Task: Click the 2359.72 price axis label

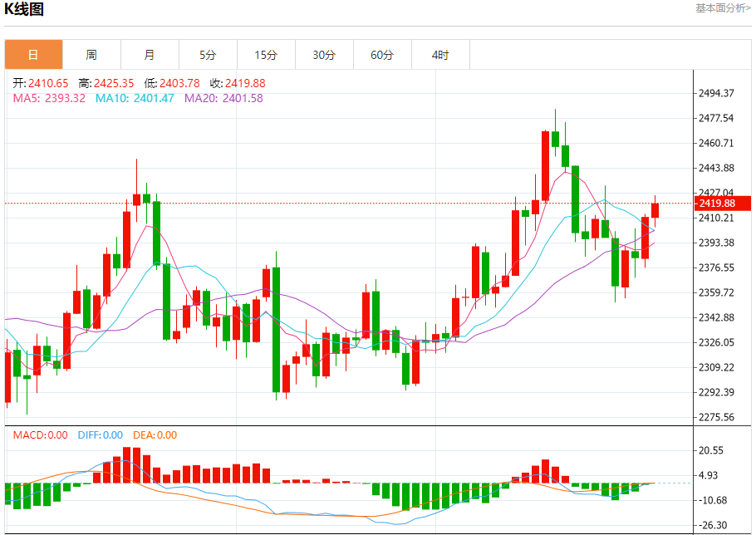Action: pyautogui.click(x=716, y=292)
